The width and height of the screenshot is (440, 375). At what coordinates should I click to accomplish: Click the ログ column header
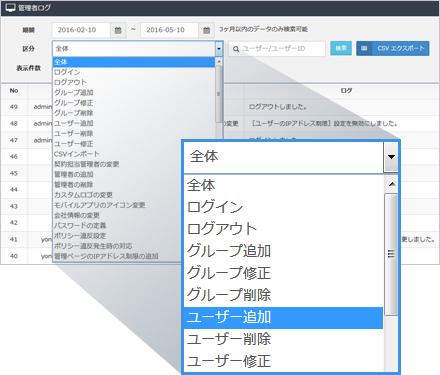coord(346,91)
